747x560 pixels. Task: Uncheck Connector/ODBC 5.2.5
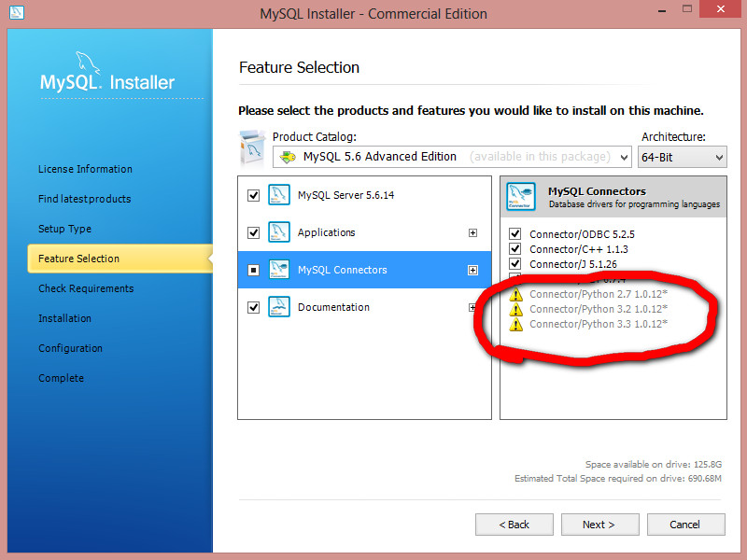514,234
